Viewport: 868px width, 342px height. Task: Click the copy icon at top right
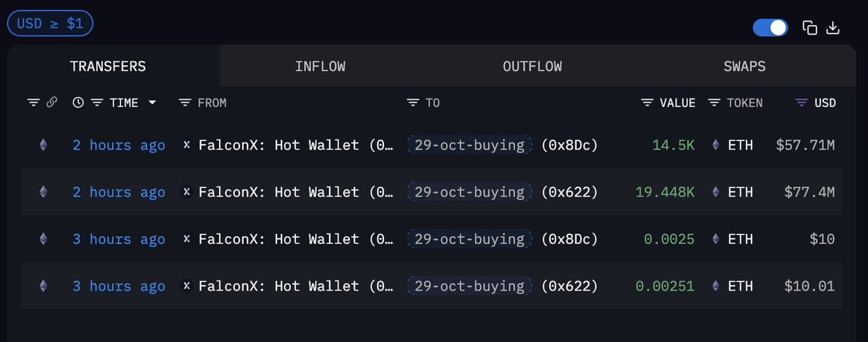[x=809, y=28]
